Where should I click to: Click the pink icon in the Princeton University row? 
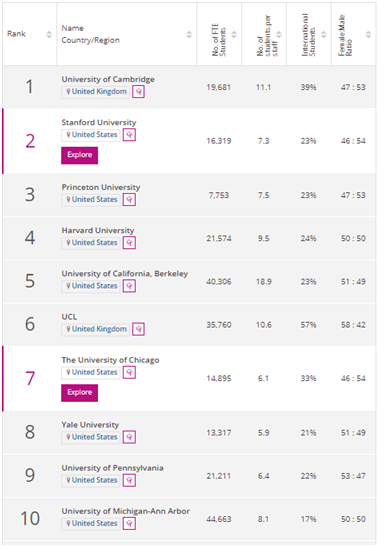(x=129, y=200)
